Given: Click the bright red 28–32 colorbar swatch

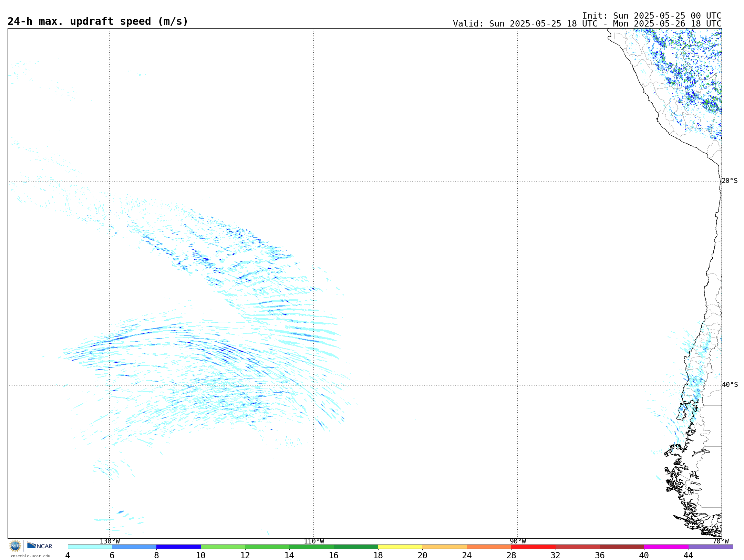Looking at the screenshot, I should pos(533,547).
